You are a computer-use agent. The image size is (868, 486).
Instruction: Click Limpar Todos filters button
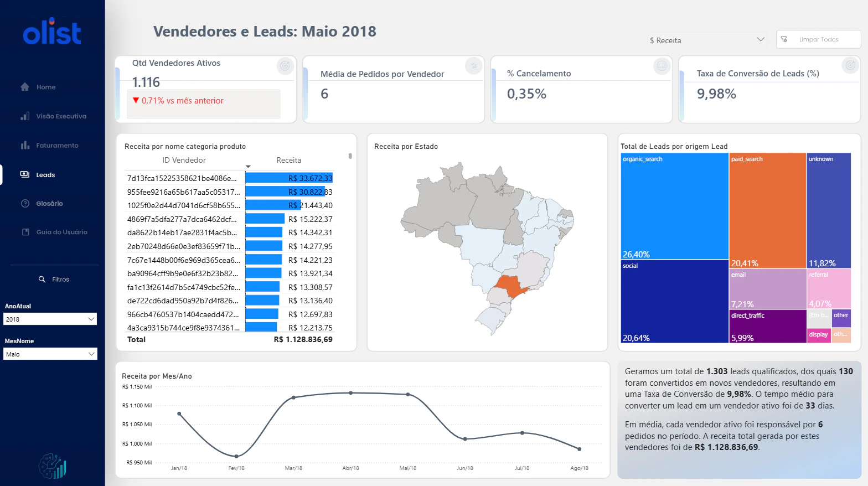818,39
